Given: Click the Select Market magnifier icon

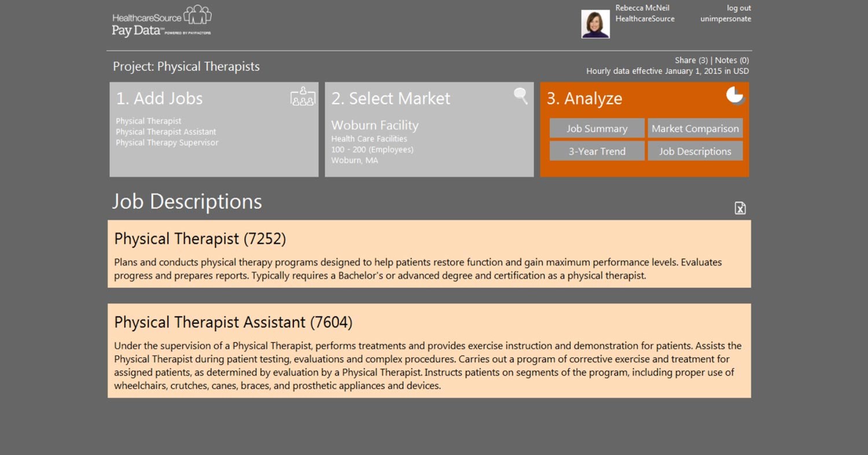Looking at the screenshot, I should point(521,96).
